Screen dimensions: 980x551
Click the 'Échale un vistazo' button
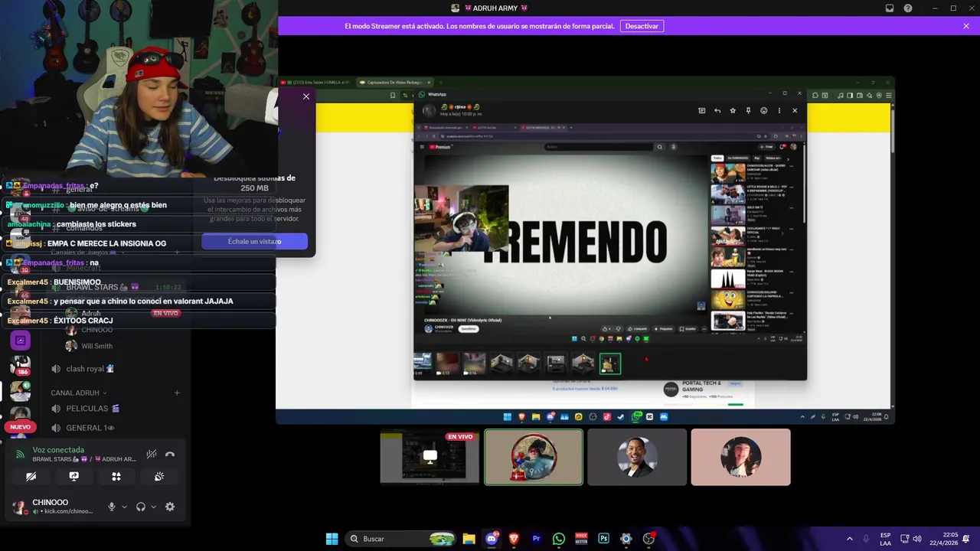point(254,241)
